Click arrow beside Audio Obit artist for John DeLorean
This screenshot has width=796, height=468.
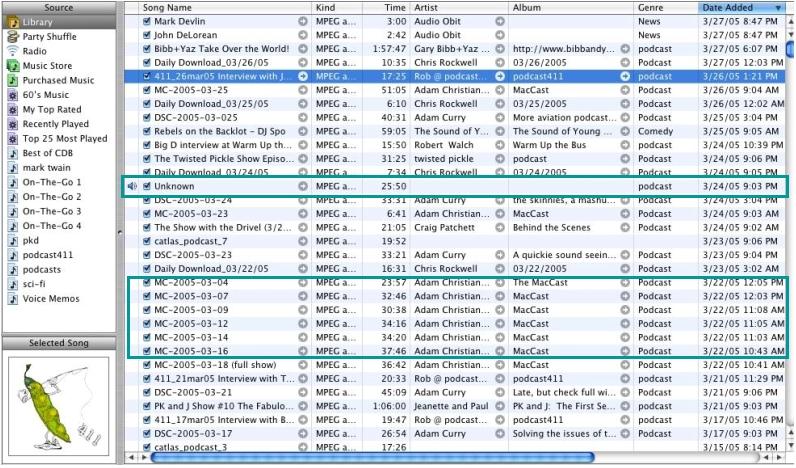(x=500, y=35)
